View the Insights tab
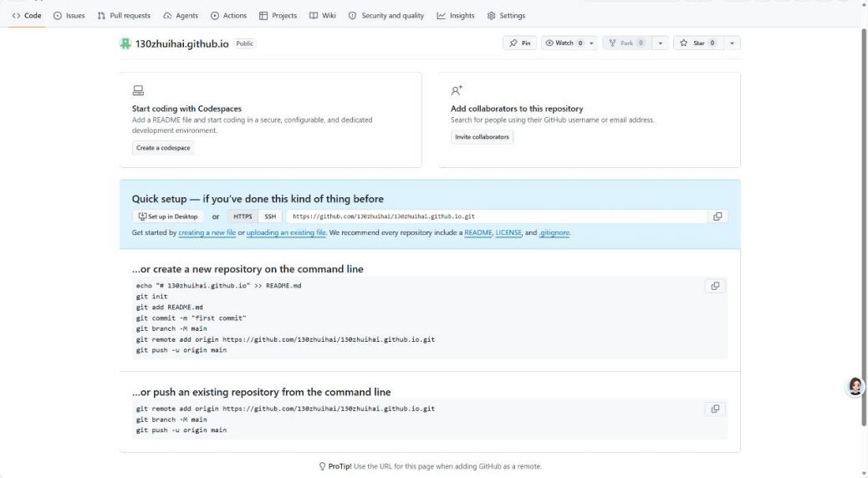The height and width of the screenshot is (478, 868). pos(456,16)
